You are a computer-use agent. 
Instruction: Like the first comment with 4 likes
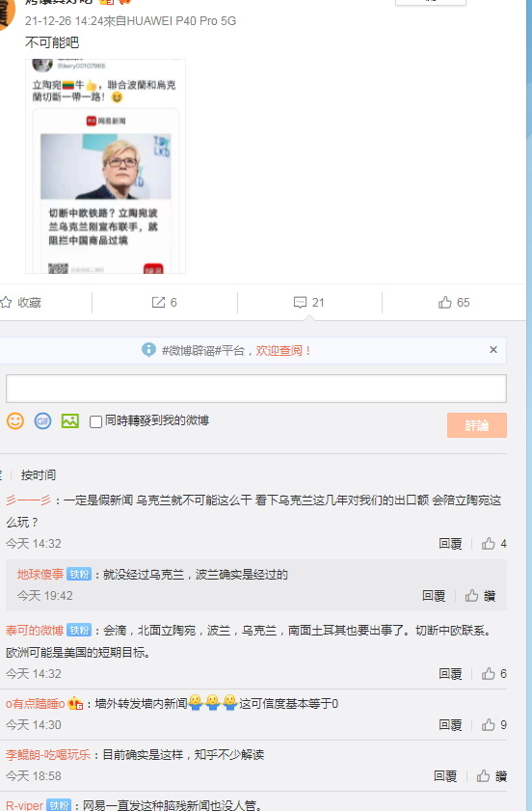click(x=489, y=544)
